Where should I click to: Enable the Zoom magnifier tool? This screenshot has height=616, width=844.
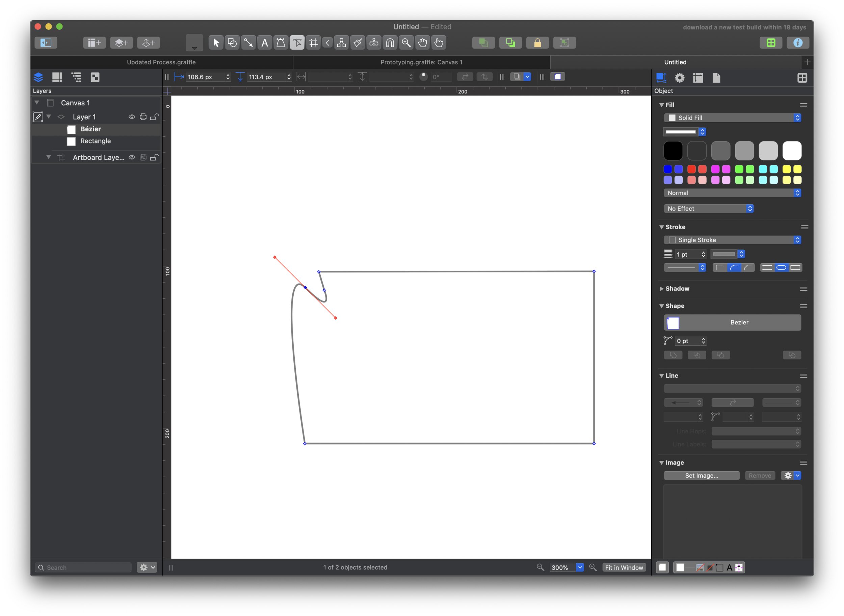point(406,43)
